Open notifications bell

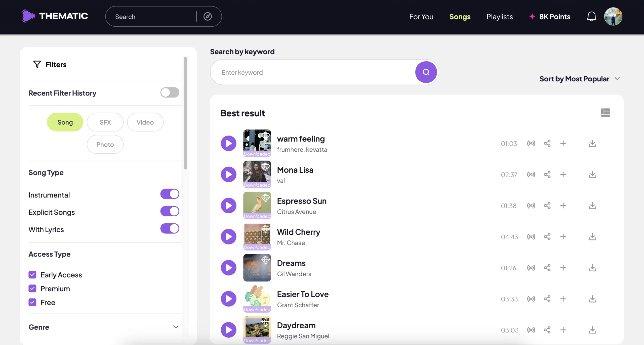click(591, 16)
